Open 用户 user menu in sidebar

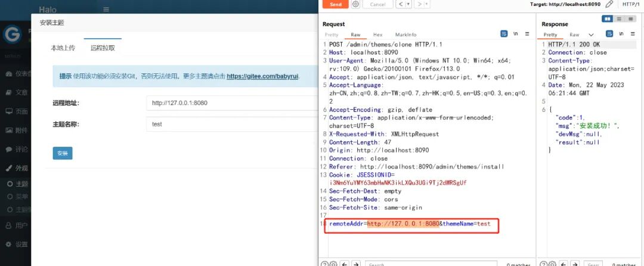(17, 225)
